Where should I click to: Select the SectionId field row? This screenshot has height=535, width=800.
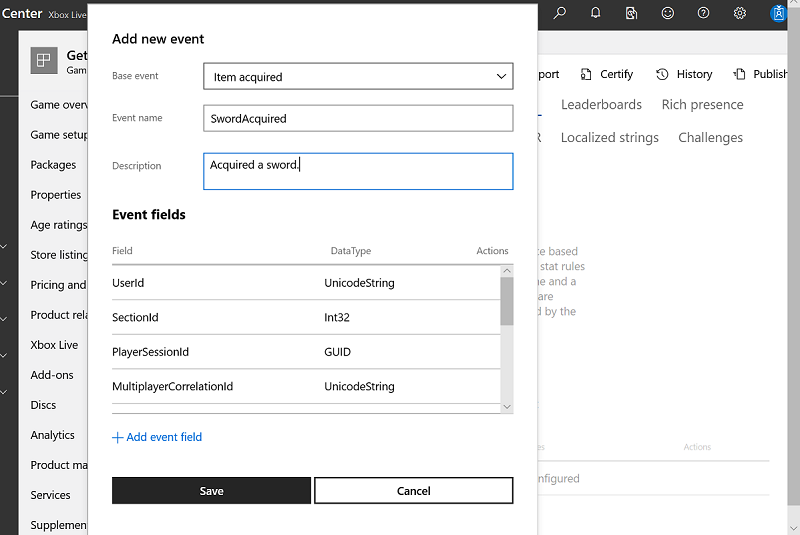pyautogui.click(x=306, y=317)
